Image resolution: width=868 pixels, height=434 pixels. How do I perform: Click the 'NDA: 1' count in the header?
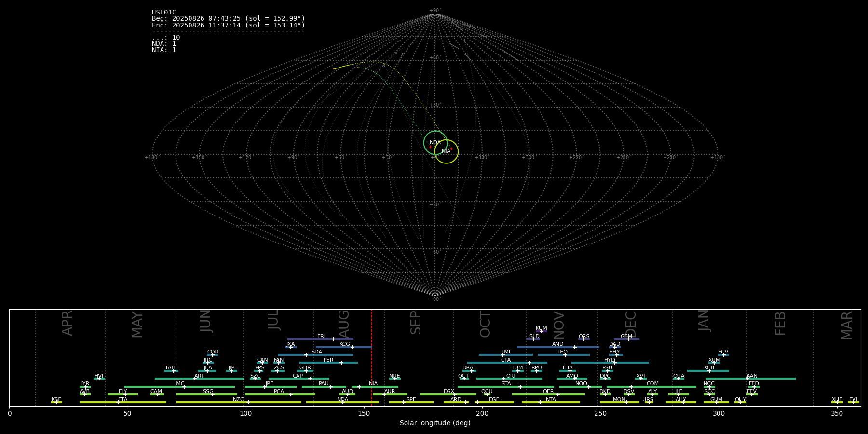pos(164,44)
